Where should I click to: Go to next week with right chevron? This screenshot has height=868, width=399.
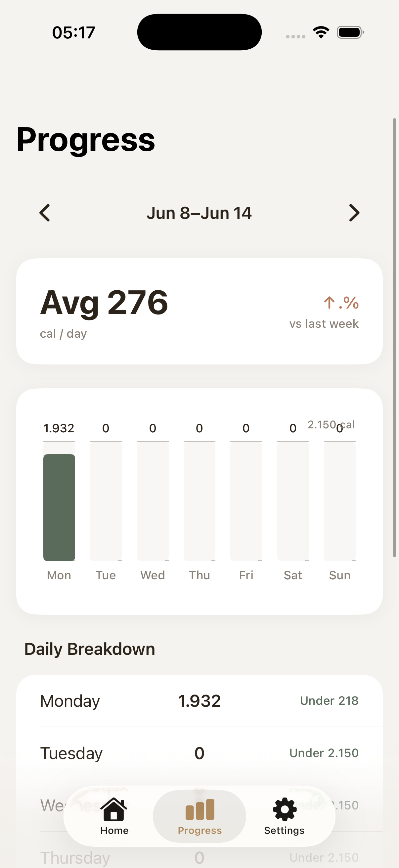pyautogui.click(x=354, y=213)
